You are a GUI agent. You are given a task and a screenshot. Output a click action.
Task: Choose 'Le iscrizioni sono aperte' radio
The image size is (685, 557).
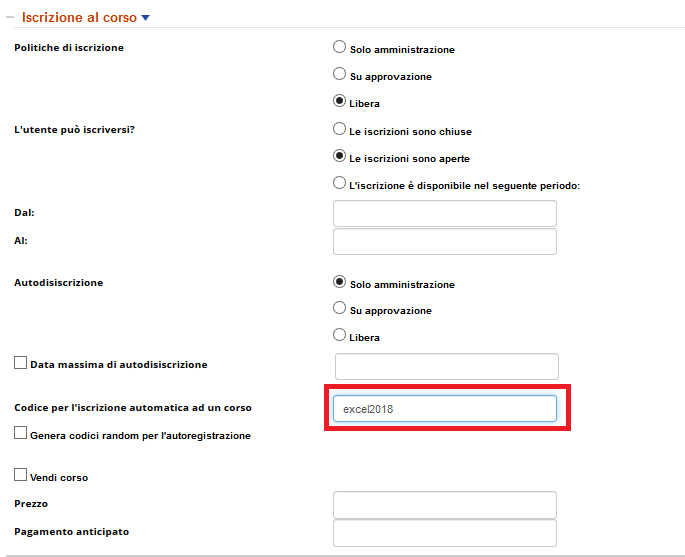click(339, 156)
